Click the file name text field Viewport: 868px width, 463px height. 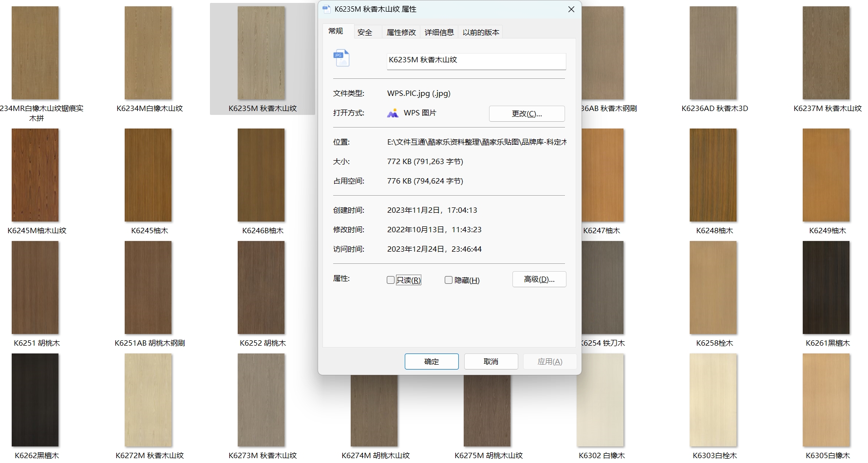point(476,60)
